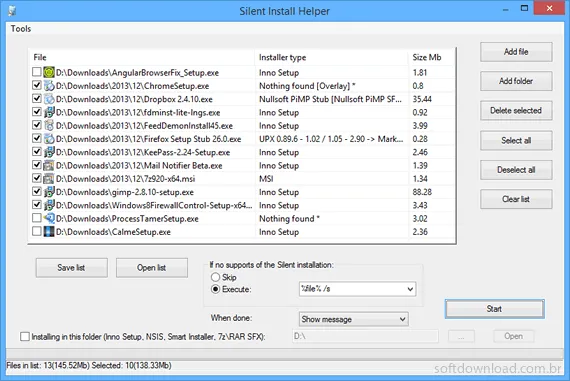Click the Silent Install Helper title bar icon

(12, 11)
